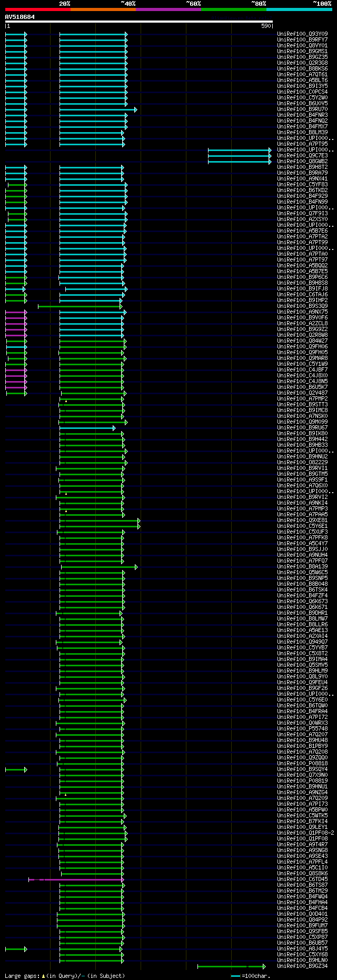Click label UniRef100_B9RU67
337x980 pixels.
click(x=302, y=428)
